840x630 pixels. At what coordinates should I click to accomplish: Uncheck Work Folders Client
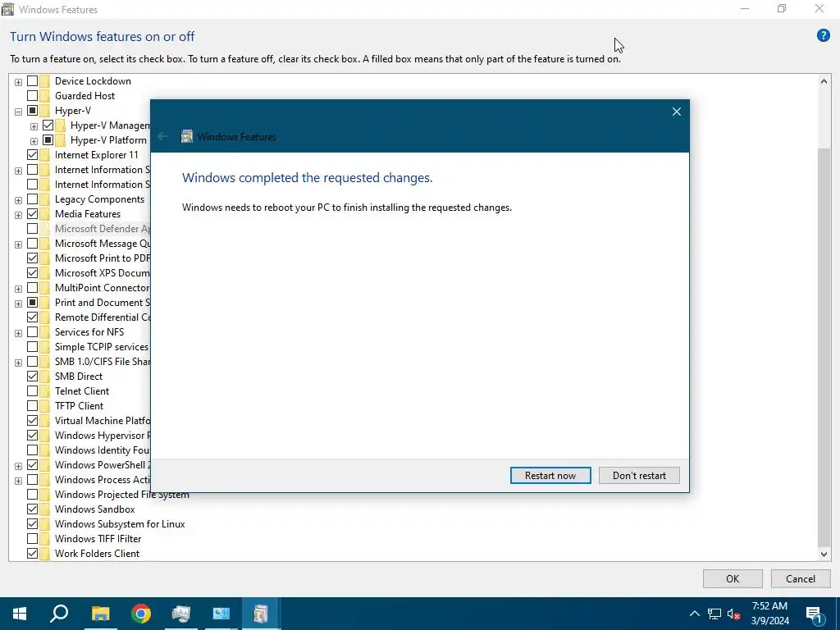[32, 554]
